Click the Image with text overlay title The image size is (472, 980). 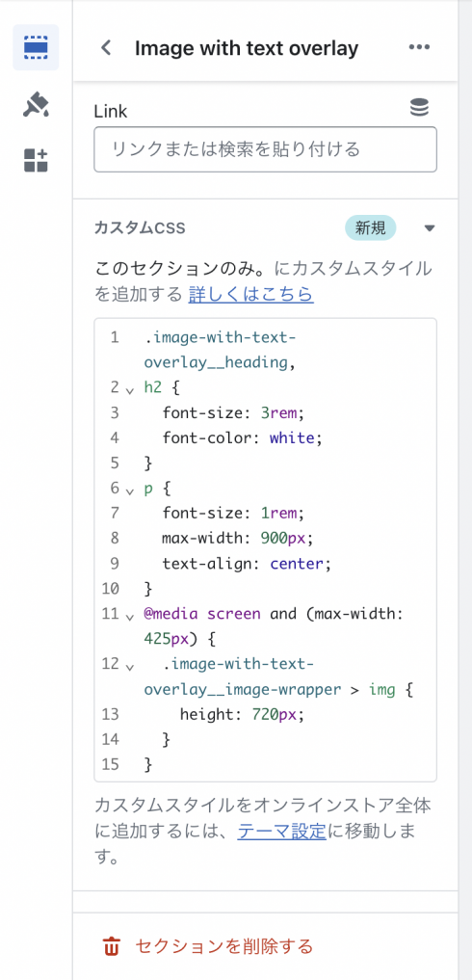247,48
